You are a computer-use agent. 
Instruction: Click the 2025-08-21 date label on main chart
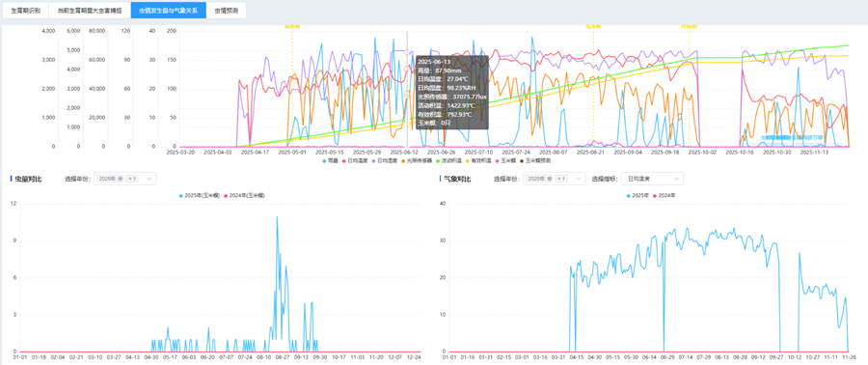tap(590, 152)
